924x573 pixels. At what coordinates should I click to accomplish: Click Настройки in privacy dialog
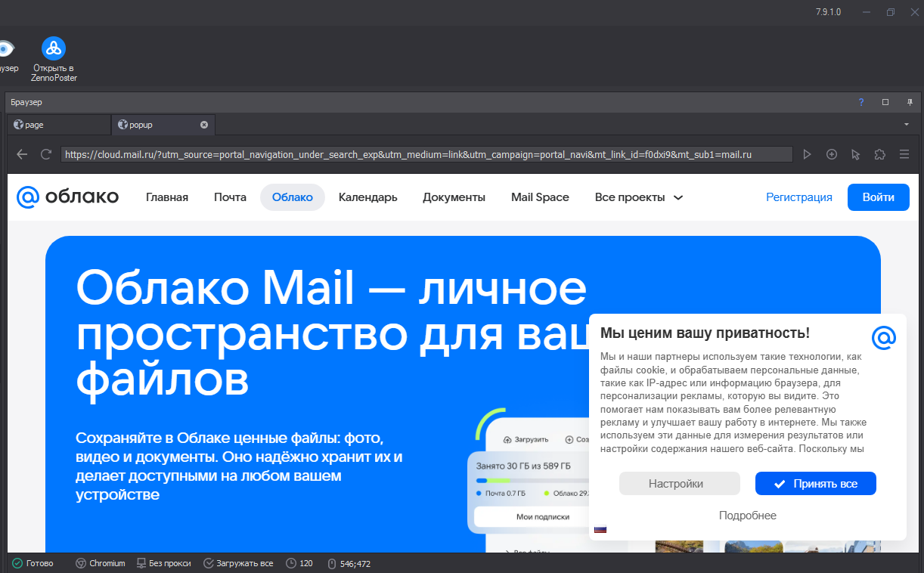pos(679,484)
